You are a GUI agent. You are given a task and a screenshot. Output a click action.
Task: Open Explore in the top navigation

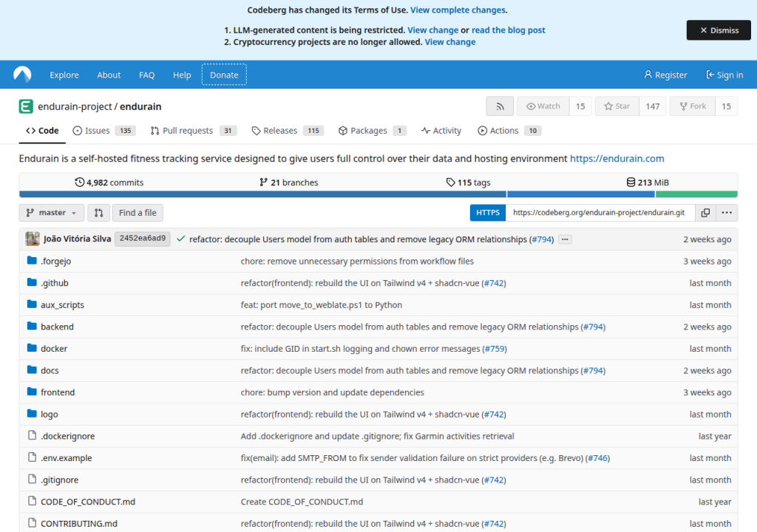64,75
